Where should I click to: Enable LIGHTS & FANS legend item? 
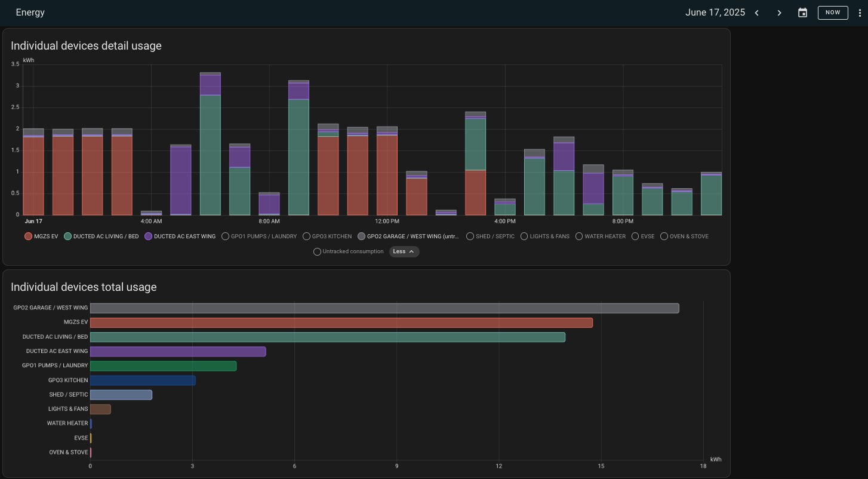[x=545, y=237]
